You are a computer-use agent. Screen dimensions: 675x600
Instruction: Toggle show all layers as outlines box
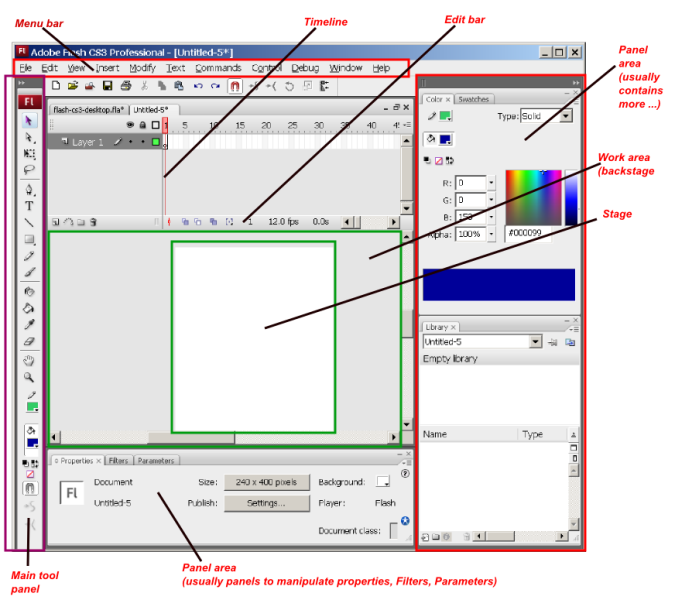[x=156, y=125]
